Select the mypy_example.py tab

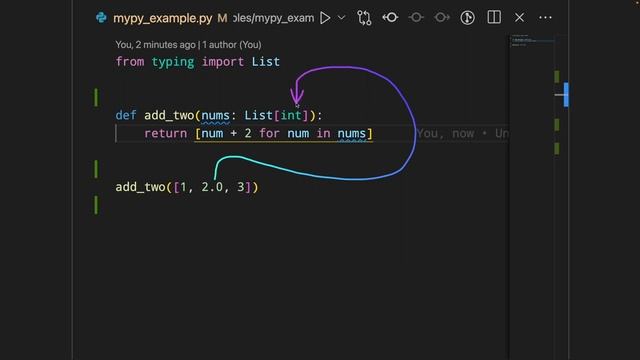[x=162, y=18]
